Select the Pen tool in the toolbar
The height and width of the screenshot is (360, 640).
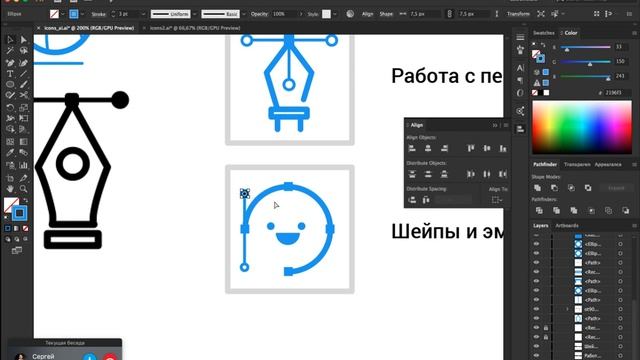(x=10, y=62)
